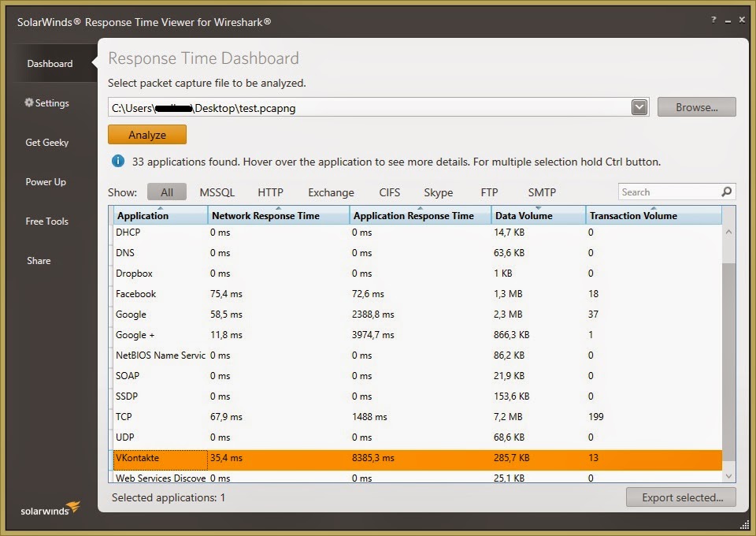
Task: Filter list by MSSQL
Action: (x=217, y=192)
